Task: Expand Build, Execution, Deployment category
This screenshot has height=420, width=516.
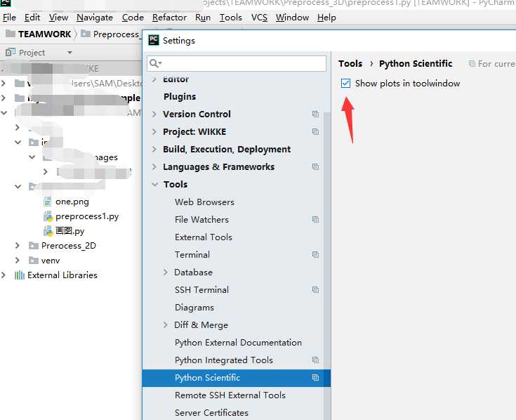Action: pyautogui.click(x=154, y=149)
